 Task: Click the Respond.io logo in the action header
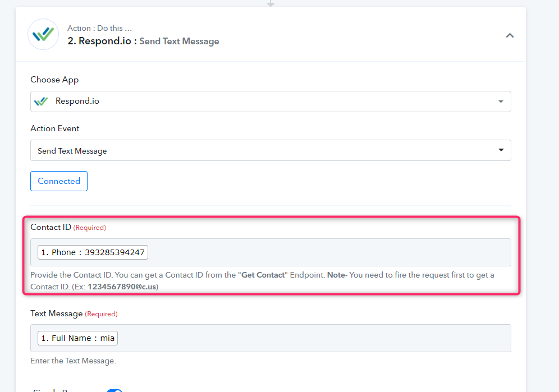[x=43, y=35]
